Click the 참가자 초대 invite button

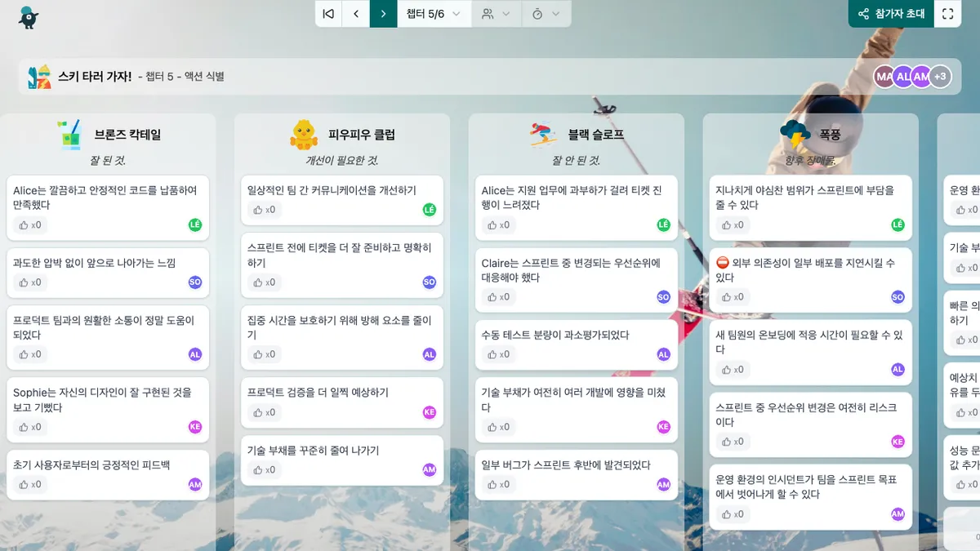(891, 14)
